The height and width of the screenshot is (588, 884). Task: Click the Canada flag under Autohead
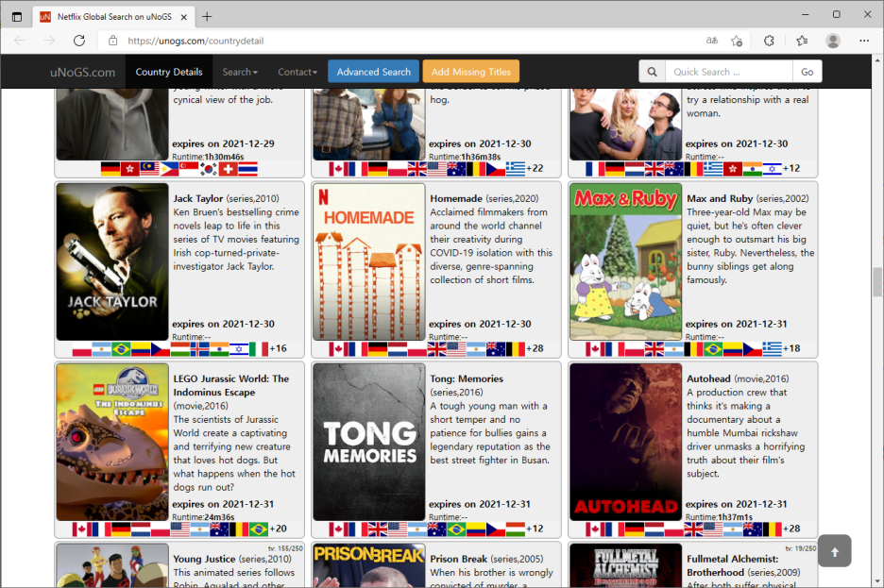click(x=595, y=529)
